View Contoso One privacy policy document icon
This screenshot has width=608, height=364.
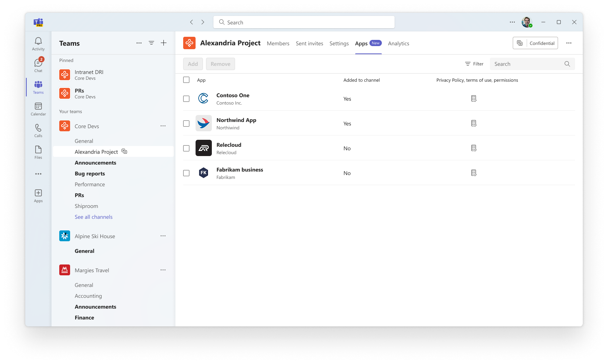(474, 98)
